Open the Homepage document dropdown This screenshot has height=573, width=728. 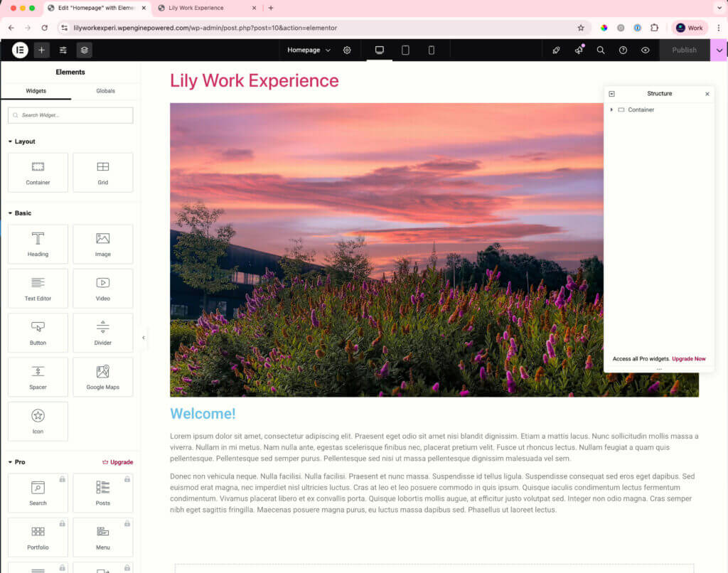tap(309, 50)
